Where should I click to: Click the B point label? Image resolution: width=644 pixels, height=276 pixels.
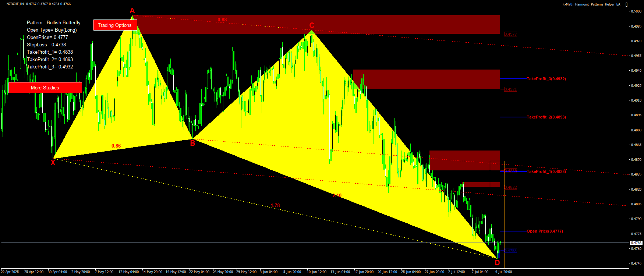pos(192,144)
